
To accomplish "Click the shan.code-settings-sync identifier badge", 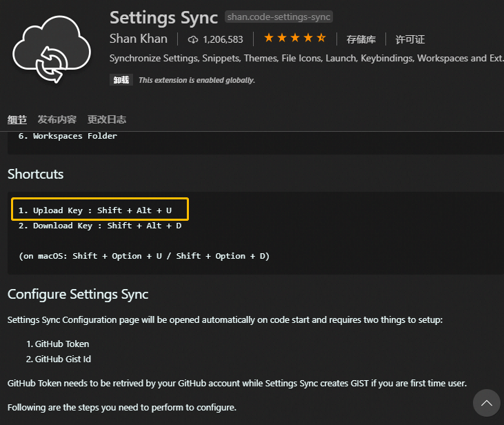I will (x=279, y=17).
